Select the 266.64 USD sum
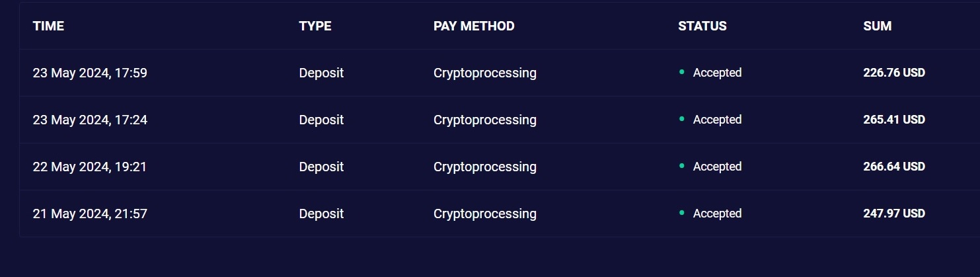Image resolution: width=980 pixels, height=277 pixels. tap(894, 167)
